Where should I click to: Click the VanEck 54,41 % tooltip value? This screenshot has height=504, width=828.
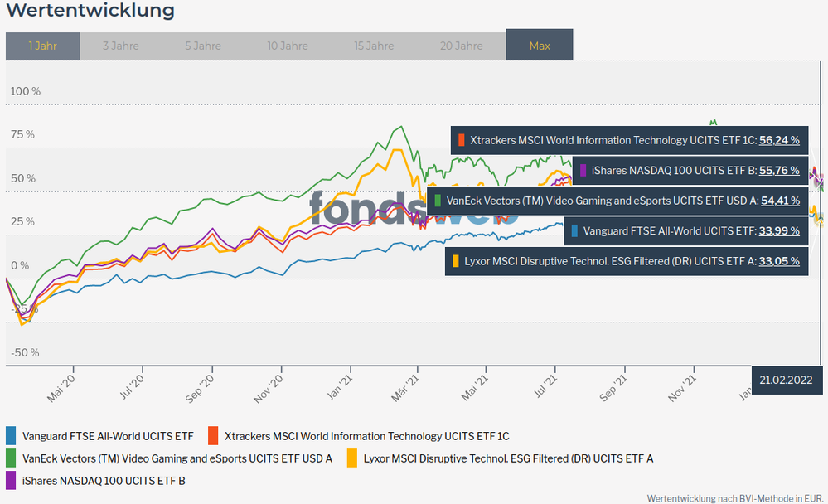pos(779,201)
